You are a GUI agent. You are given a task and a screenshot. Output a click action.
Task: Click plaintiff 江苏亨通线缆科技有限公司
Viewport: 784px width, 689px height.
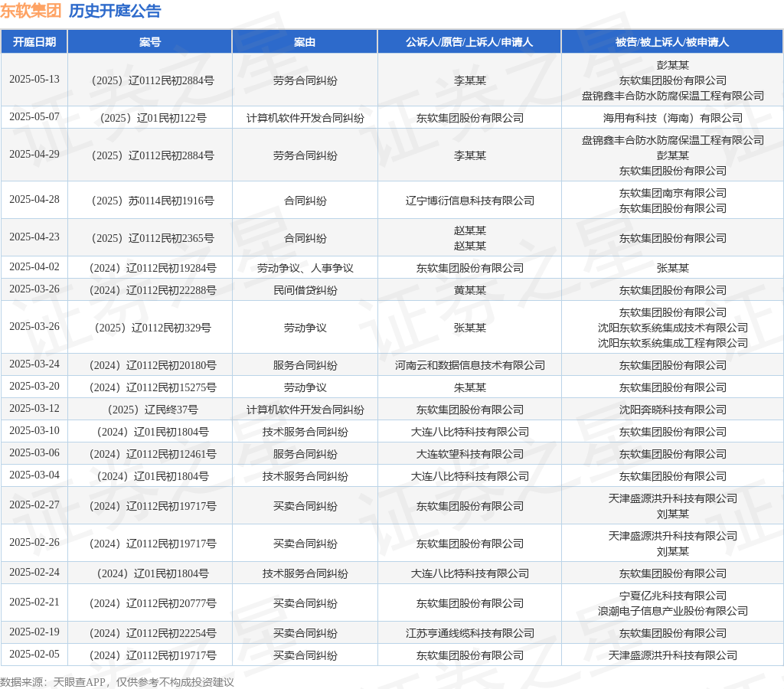tap(469, 633)
